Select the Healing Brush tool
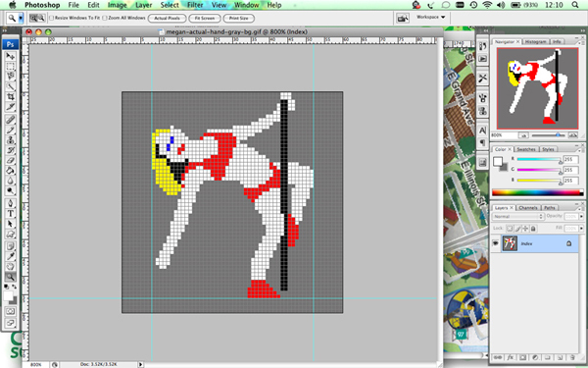The height and width of the screenshot is (368, 588). 11,120
